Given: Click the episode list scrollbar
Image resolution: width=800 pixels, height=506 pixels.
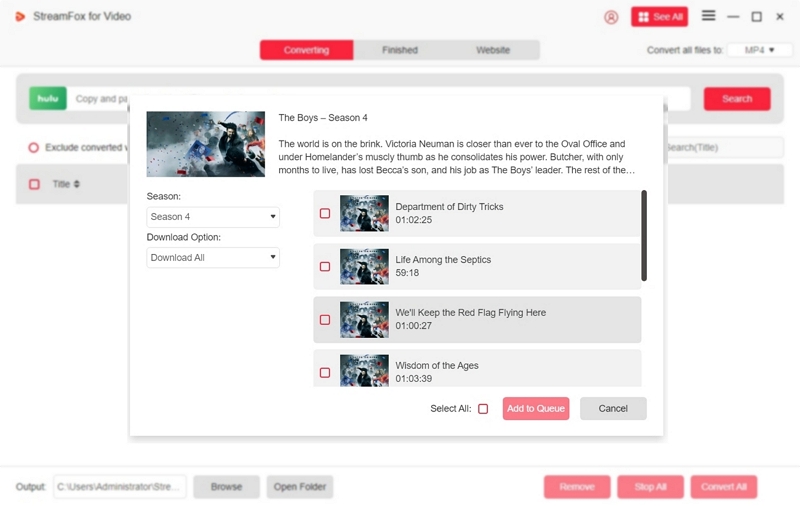Looking at the screenshot, I should pos(644,236).
